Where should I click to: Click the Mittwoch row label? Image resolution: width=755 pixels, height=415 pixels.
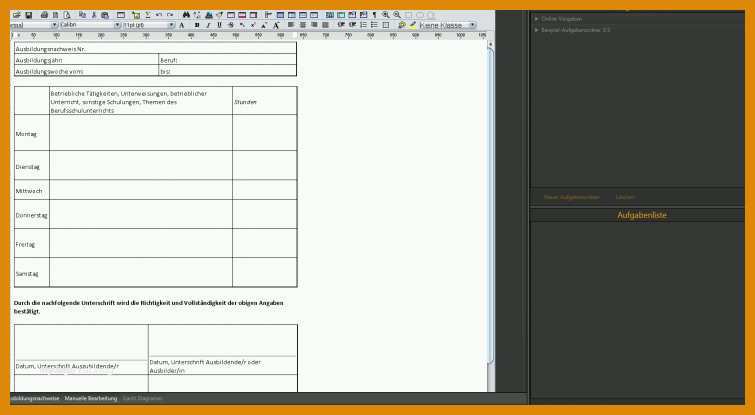pyautogui.click(x=29, y=191)
